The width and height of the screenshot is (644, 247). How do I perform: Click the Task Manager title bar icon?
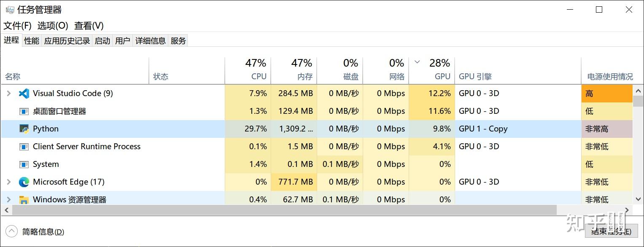click(x=10, y=10)
